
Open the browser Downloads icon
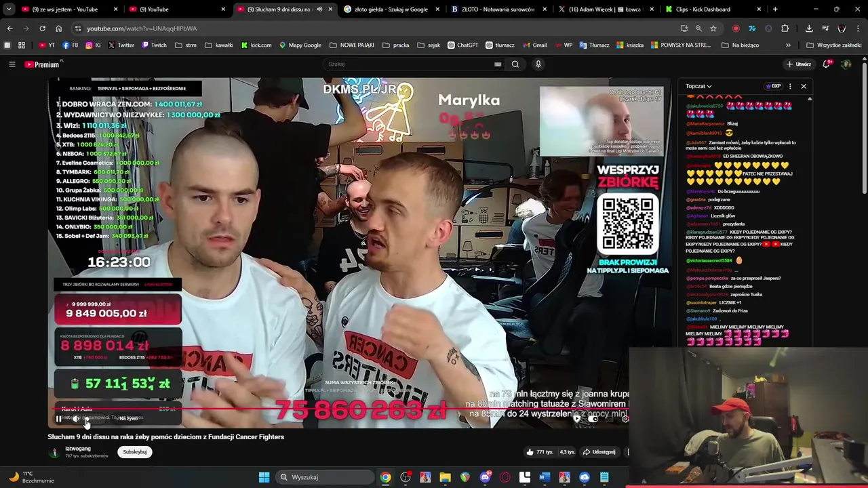(809, 28)
